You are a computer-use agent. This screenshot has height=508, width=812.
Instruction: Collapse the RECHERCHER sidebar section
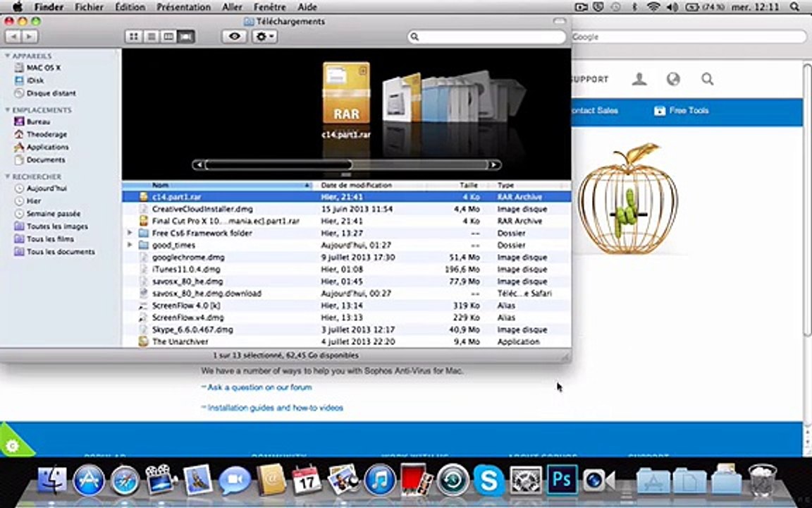[x=8, y=177]
